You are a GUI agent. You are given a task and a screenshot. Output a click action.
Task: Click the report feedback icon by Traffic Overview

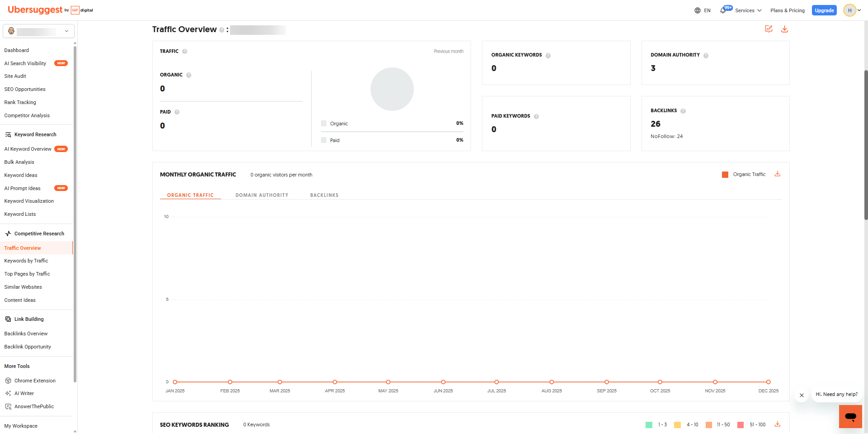pyautogui.click(x=769, y=29)
